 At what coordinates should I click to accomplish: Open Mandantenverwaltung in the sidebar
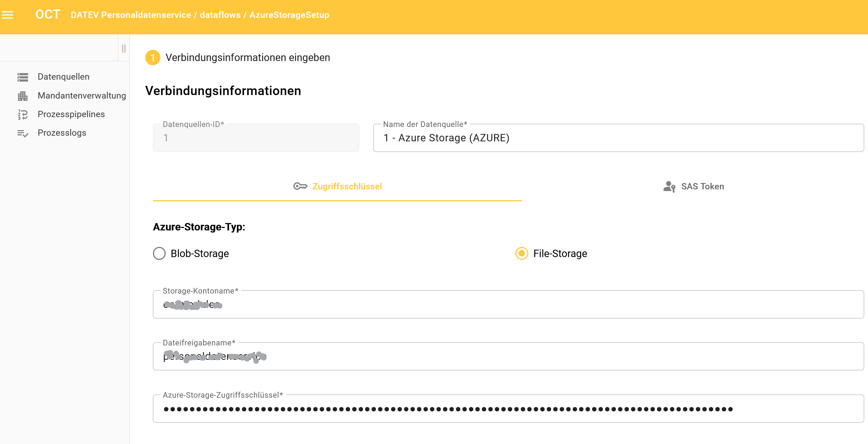[82, 96]
